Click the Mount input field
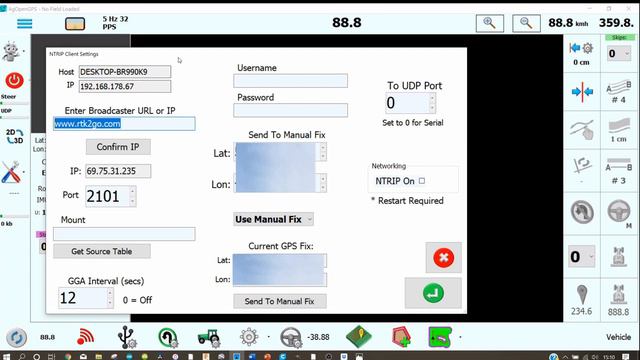This screenshot has height=360, width=640. click(x=124, y=234)
